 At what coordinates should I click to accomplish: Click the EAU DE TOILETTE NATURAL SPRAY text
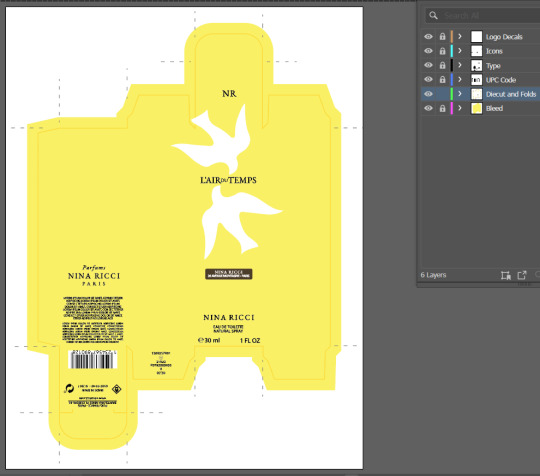pyautogui.click(x=228, y=329)
